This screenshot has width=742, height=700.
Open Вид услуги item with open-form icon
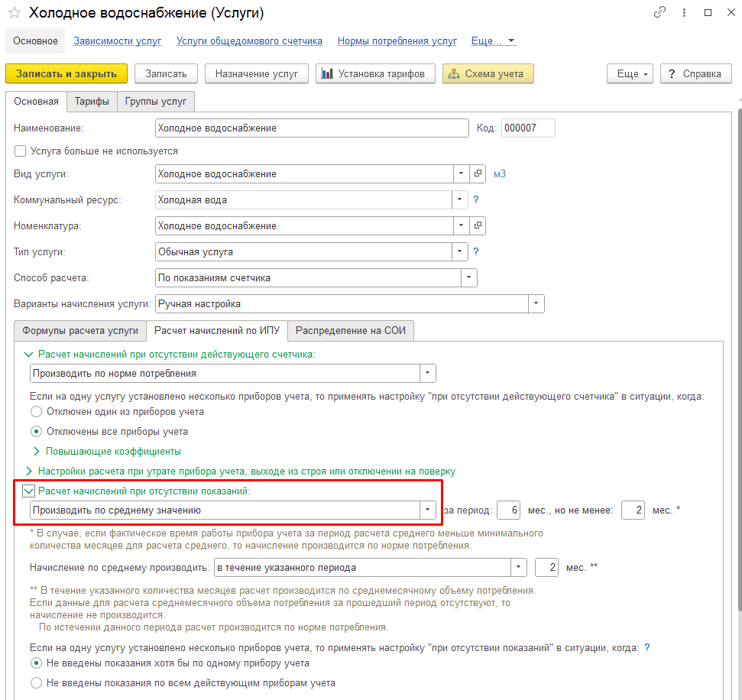[478, 173]
